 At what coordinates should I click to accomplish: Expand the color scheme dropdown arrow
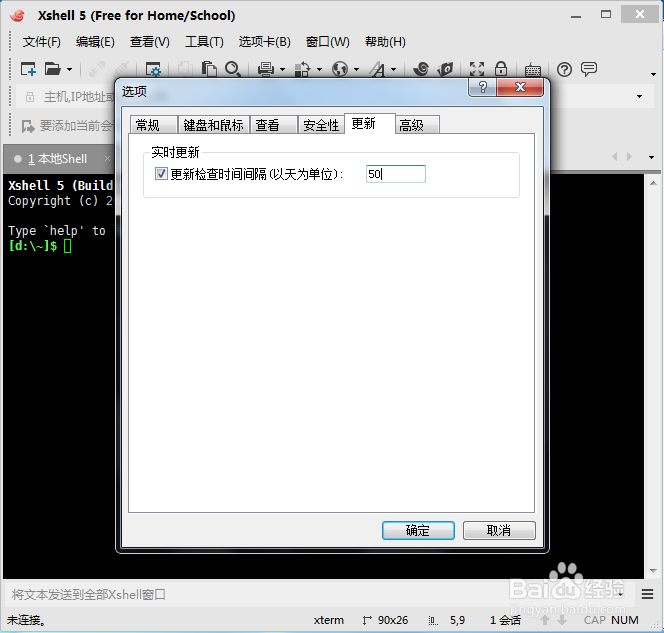tap(319, 69)
